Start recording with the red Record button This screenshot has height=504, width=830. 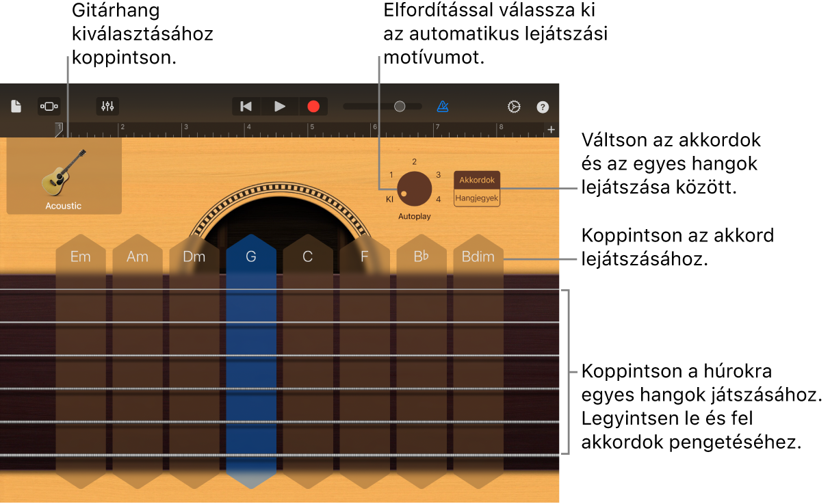pos(313,106)
